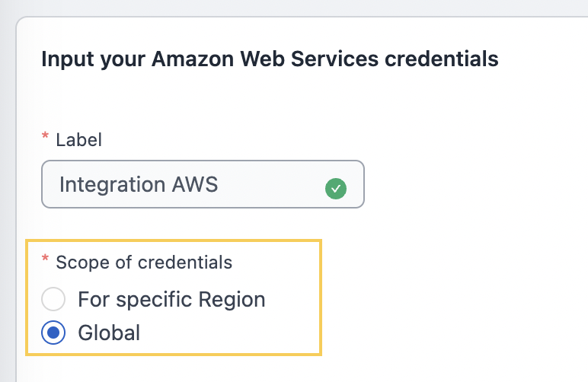Click the red asterisk beside Scope of credentials
Screen dimensions: 588x382
click(45, 258)
